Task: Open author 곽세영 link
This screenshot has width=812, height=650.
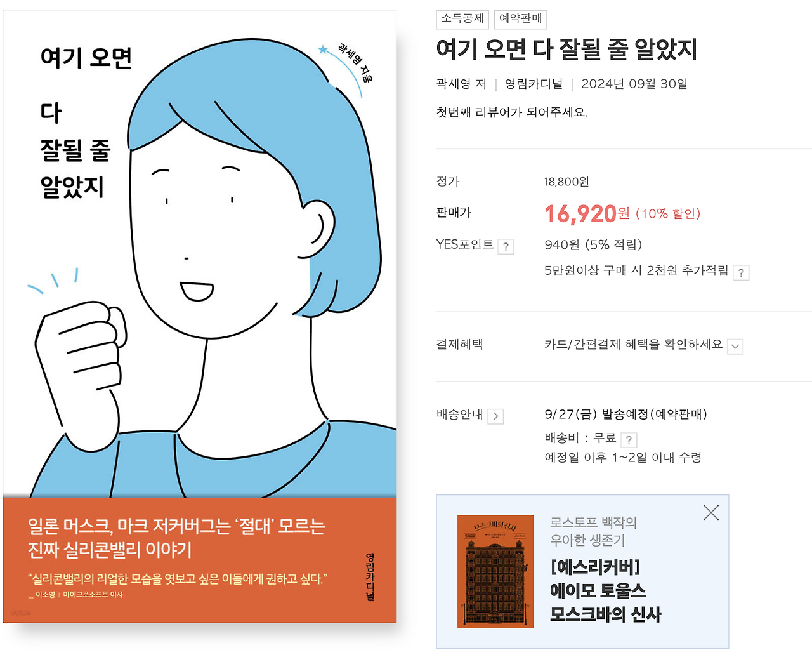Action: coord(453,84)
